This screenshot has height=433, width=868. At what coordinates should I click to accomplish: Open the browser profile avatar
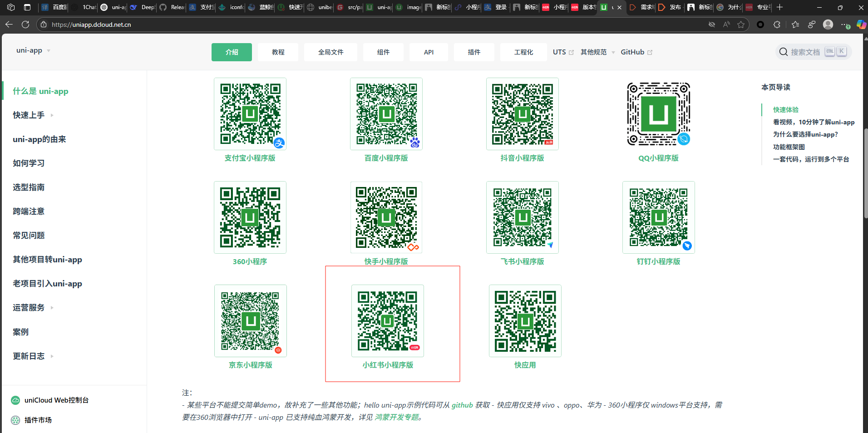coord(828,25)
